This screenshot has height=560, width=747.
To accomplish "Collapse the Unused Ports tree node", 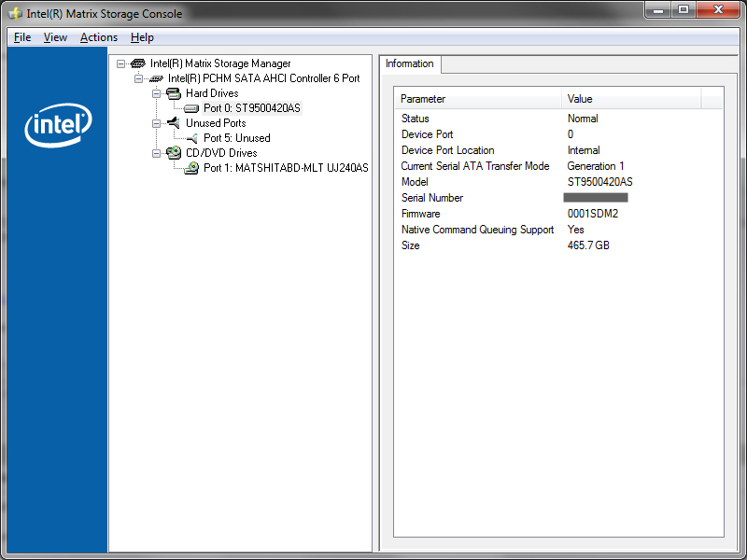I will point(156,123).
